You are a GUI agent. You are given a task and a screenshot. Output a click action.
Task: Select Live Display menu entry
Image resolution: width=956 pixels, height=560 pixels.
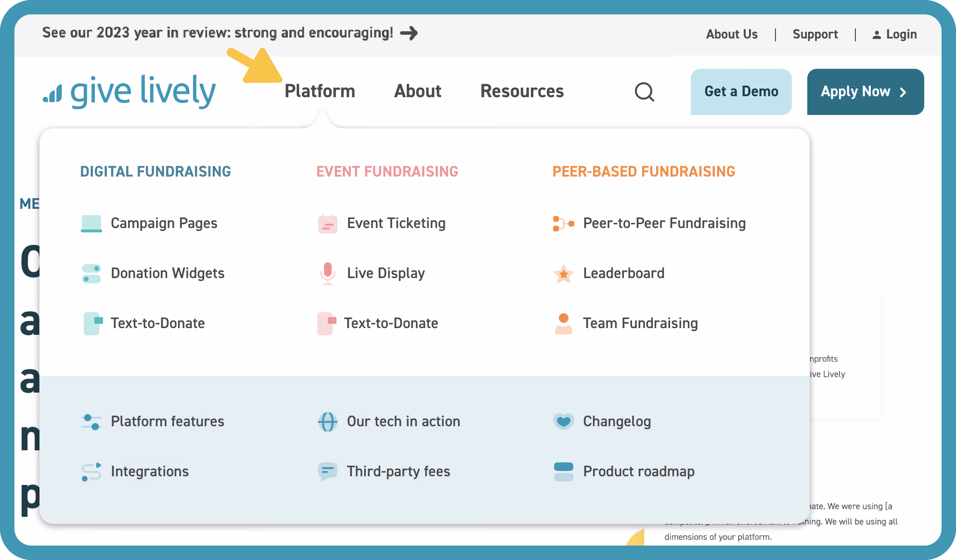click(x=386, y=274)
